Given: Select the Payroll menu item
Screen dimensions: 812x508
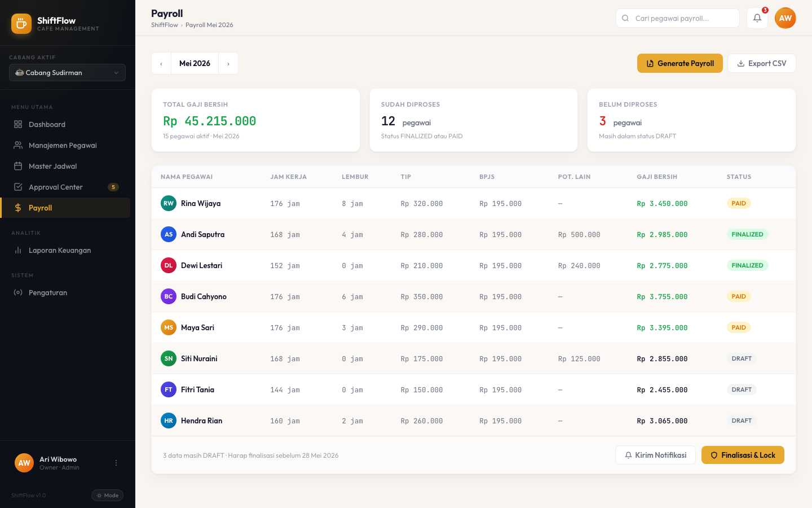Looking at the screenshot, I should 65,208.
